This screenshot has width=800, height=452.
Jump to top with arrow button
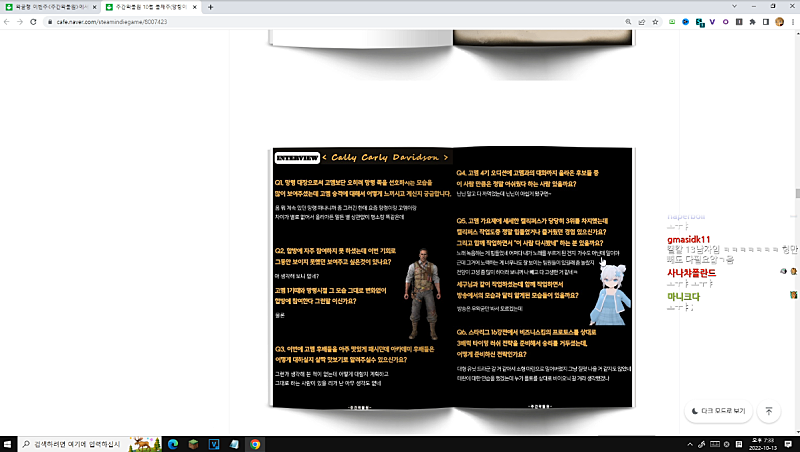(769, 411)
